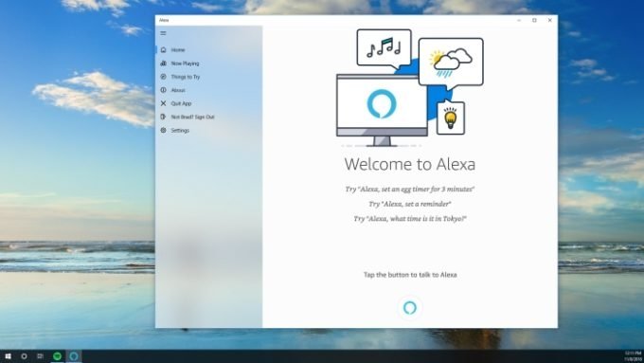Tap the Alexa talk button
Image resolution: width=644 pixels, height=363 pixels.
click(410, 307)
